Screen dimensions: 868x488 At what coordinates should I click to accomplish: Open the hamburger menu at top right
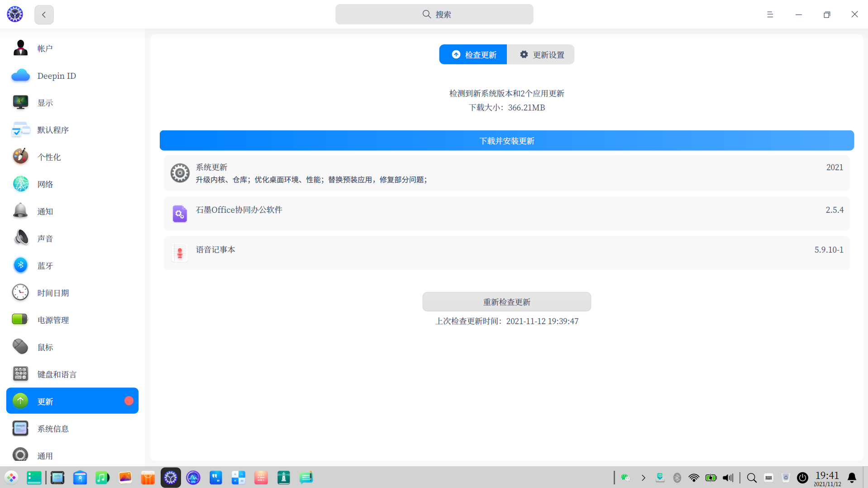(x=770, y=14)
